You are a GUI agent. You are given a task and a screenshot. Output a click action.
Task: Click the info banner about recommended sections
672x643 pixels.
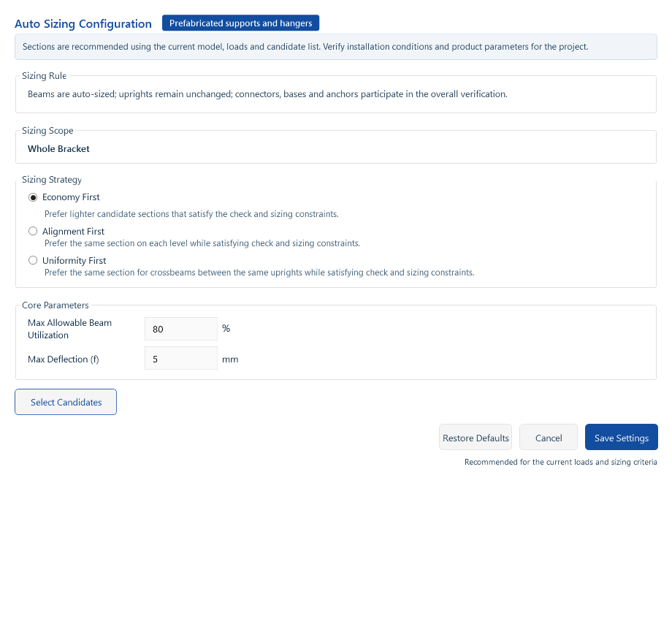point(336,47)
